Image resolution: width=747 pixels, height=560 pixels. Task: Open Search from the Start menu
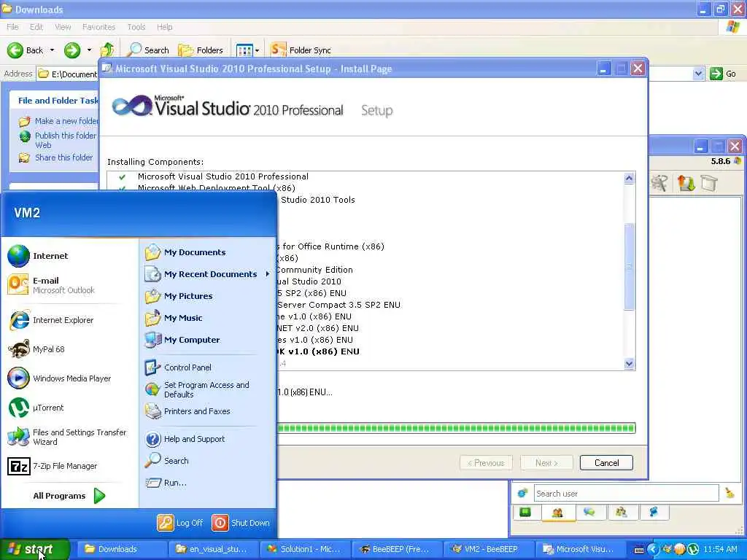[x=167, y=461]
